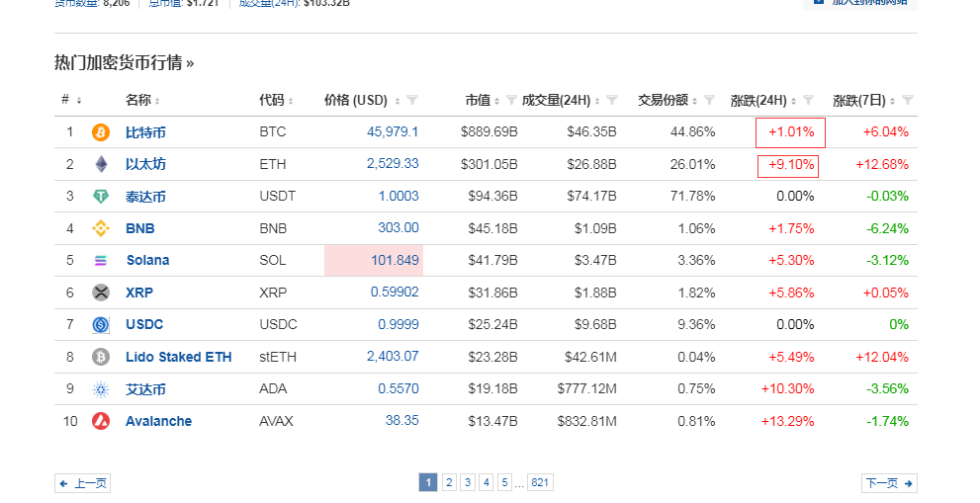Click Bitcoin market cap $889.69B

489,131
